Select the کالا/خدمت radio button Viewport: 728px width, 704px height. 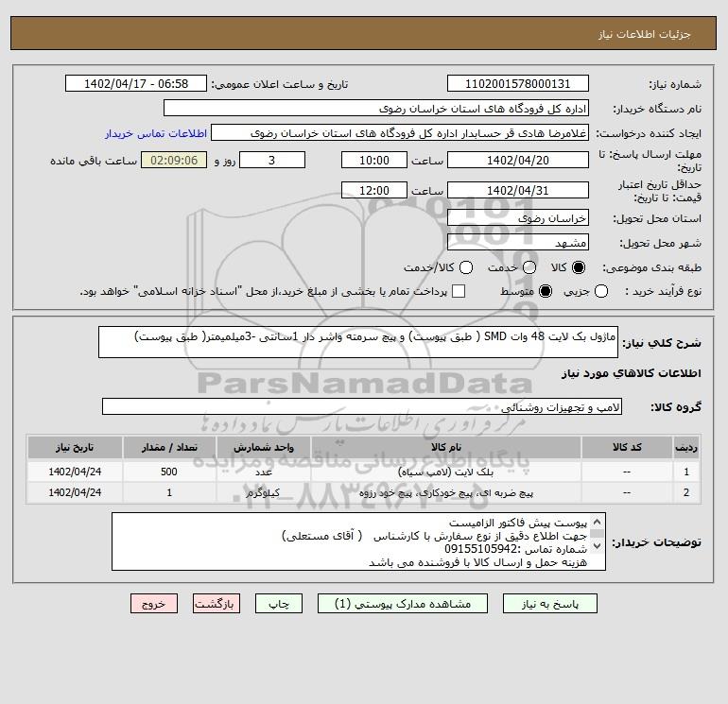pyautogui.click(x=466, y=267)
